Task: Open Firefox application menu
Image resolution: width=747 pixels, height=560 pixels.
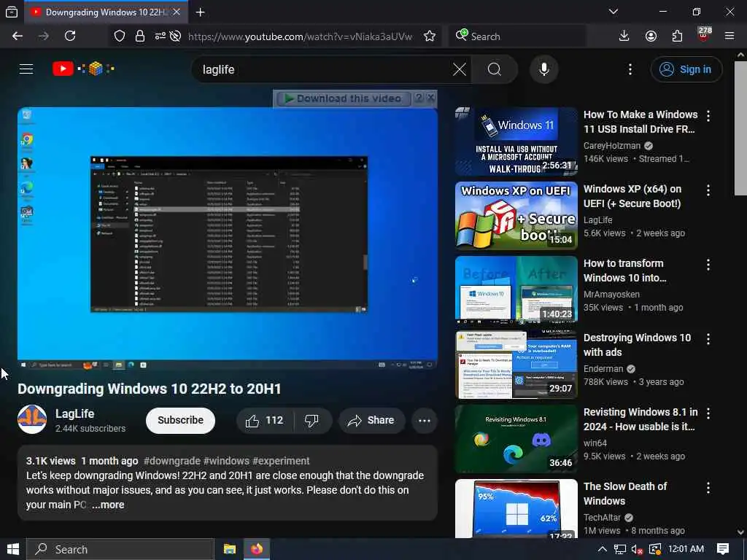Action: pyautogui.click(x=729, y=36)
